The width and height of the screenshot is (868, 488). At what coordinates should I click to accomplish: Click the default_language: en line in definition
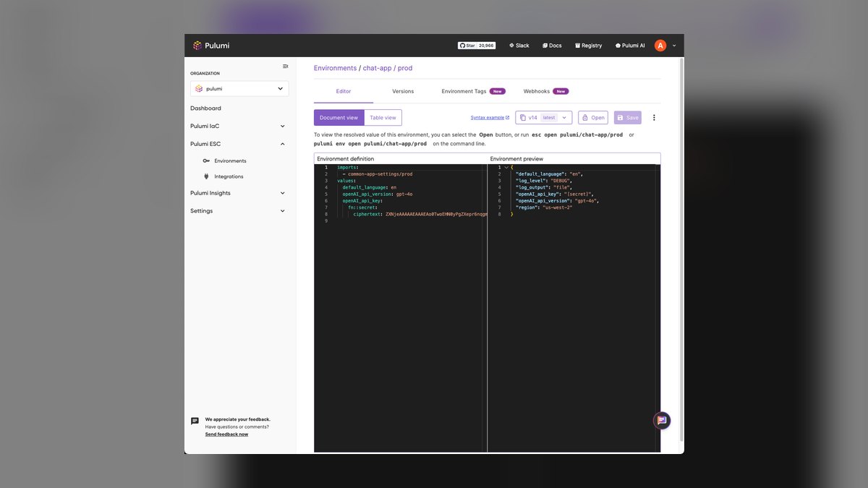370,187
